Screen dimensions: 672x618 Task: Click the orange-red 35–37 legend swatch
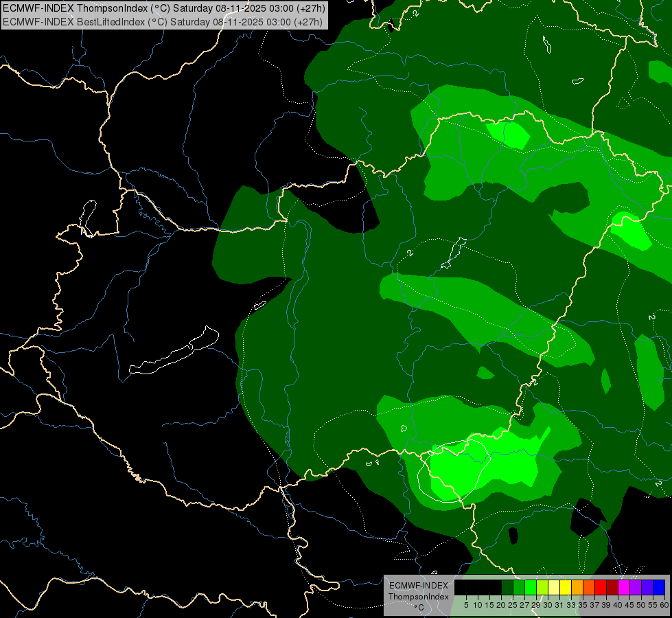tap(589, 587)
